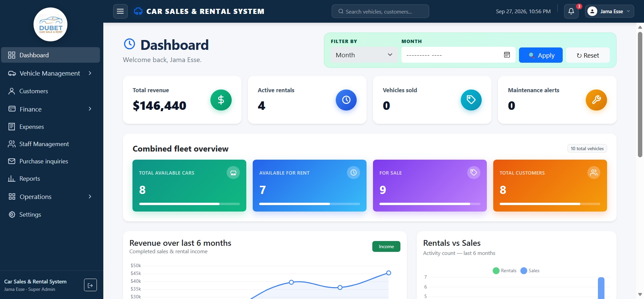Click the hamburger menu toggle icon
Screen dimensions: 644x299
[120, 11]
